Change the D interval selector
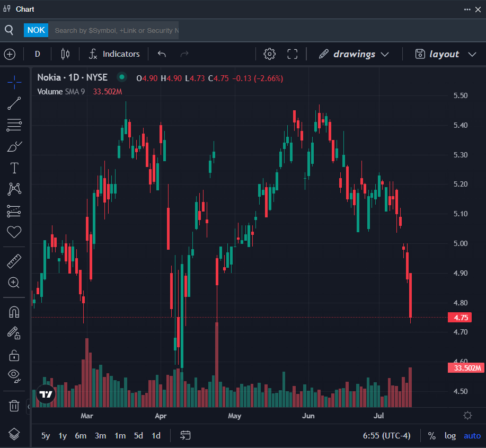This screenshot has width=486, height=448. [38, 54]
